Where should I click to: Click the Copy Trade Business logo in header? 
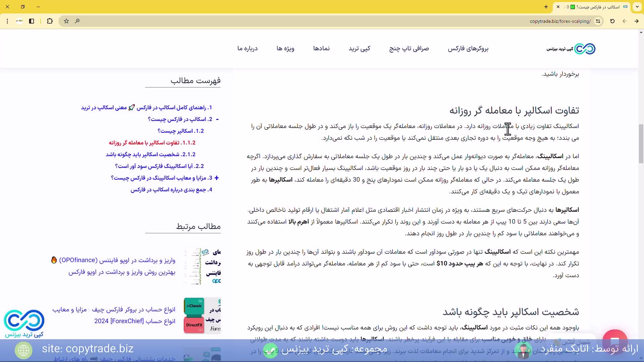[x=570, y=49]
